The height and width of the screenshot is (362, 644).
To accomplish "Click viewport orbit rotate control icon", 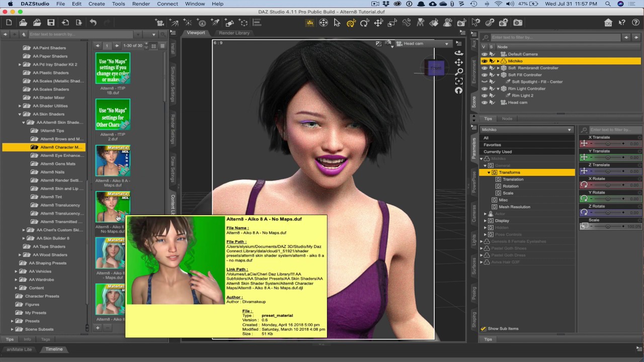I will click(458, 53).
